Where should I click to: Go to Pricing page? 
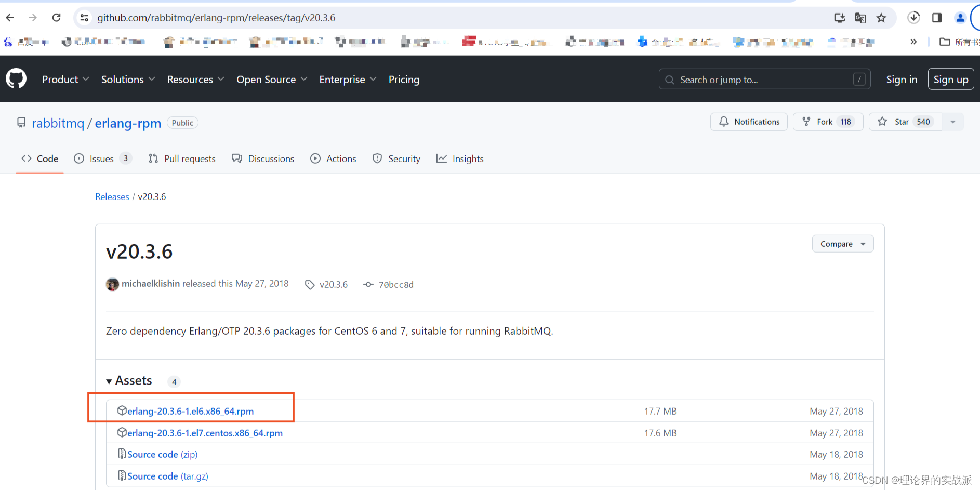click(404, 80)
